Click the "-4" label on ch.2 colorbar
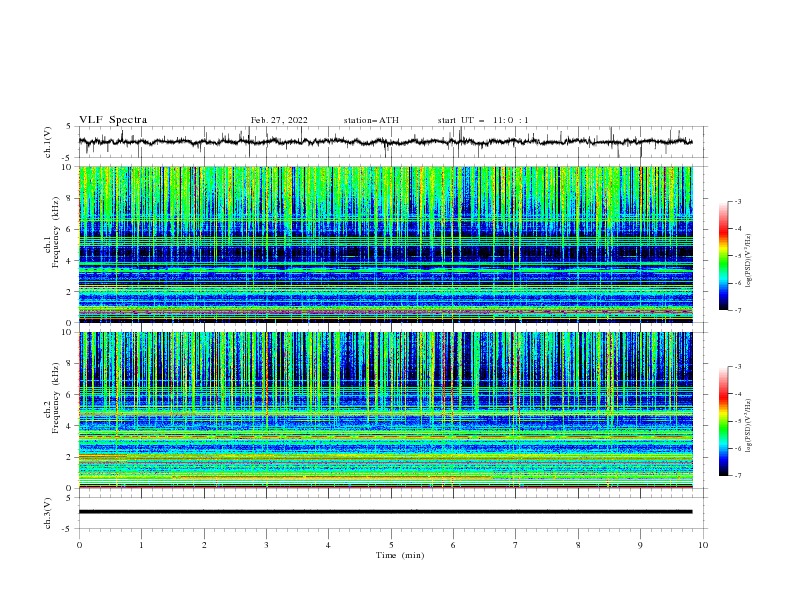This screenshot has height=612, width=792. pos(738,394)
